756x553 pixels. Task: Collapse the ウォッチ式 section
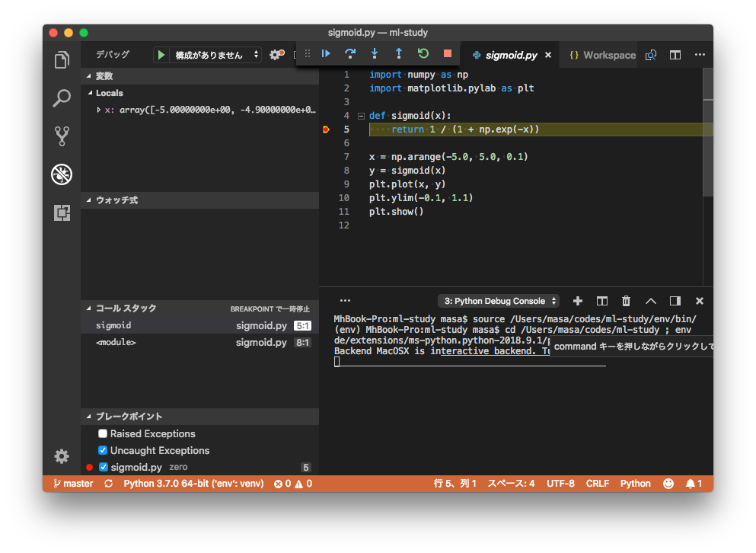tap(200, 200)
